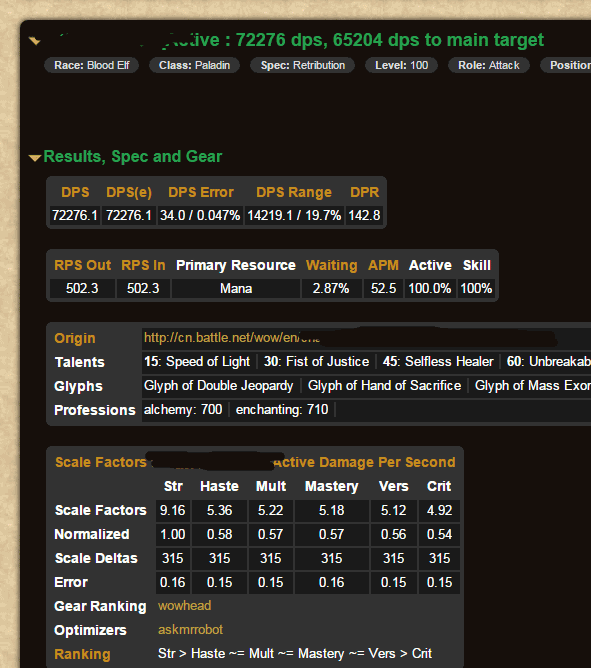Click the DPS Error column header
Viewport: 591px width, 668px height.
point(201,192)
